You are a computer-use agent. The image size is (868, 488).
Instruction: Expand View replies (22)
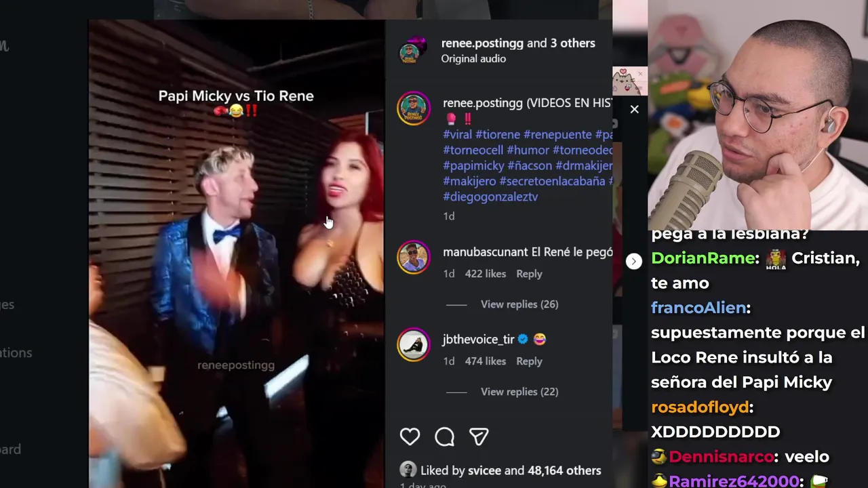pyautogui.click(x=519, y=392)
